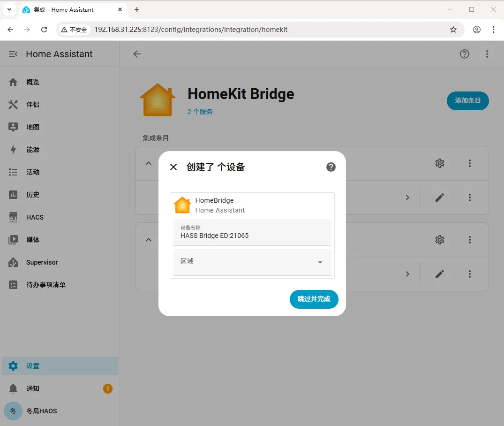504x426 pixels.
Task: Open 伴侣 in the sidebar
Action: click(x=60, y=105)
